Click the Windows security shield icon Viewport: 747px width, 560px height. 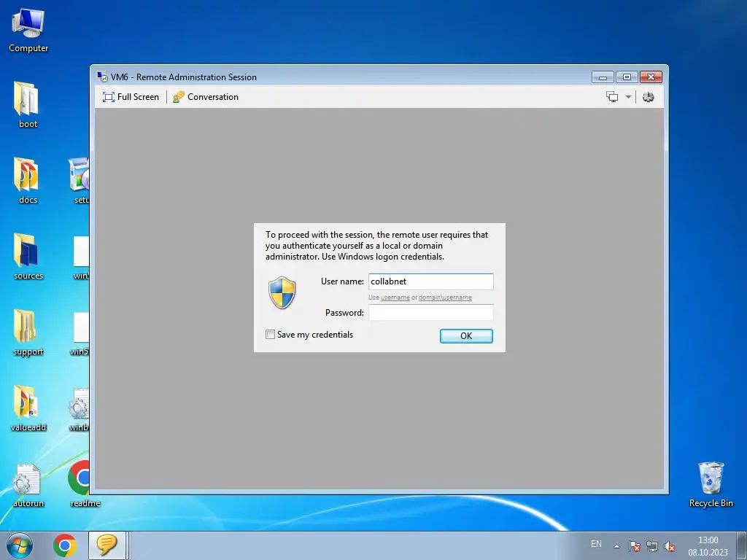point(282,292)
